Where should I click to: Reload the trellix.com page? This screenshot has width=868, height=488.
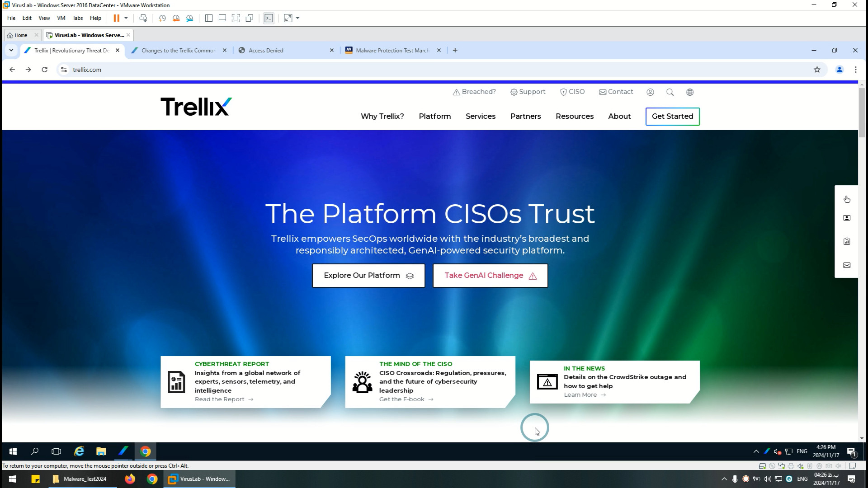44,70
